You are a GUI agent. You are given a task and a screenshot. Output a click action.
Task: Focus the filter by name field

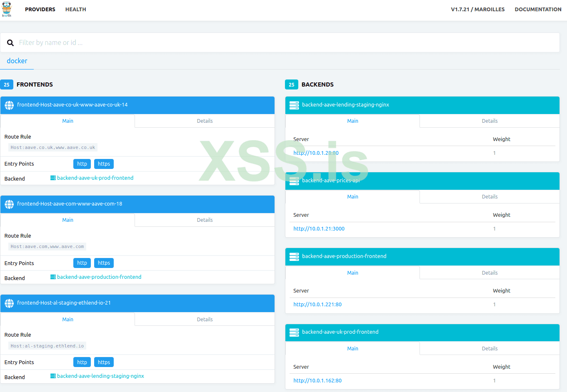280,42
